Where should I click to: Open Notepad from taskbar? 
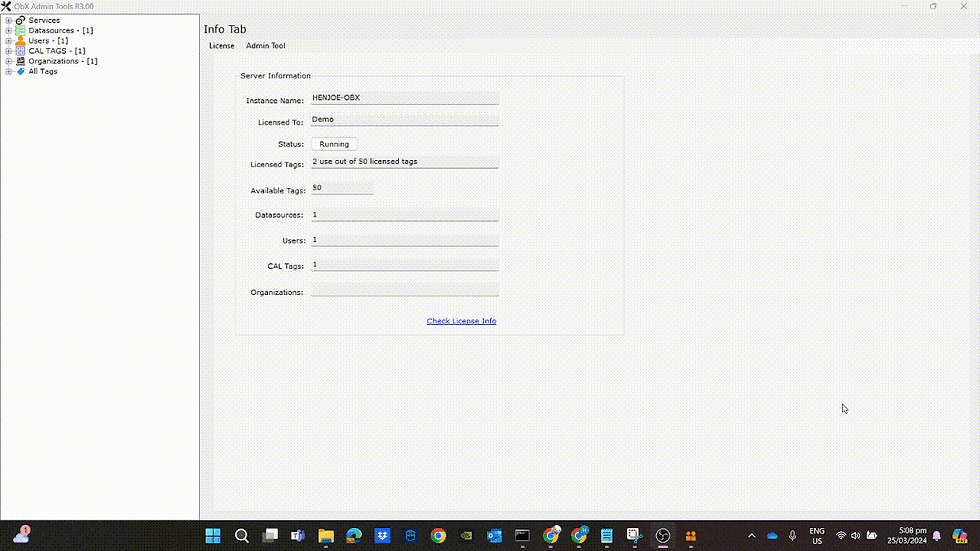click(x=607, y=535)
